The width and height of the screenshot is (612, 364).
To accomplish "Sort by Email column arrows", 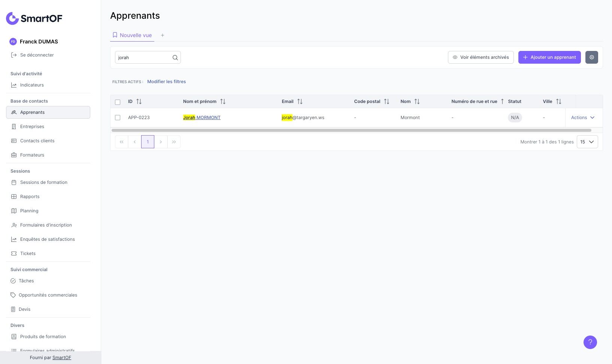I will point(300,101).
